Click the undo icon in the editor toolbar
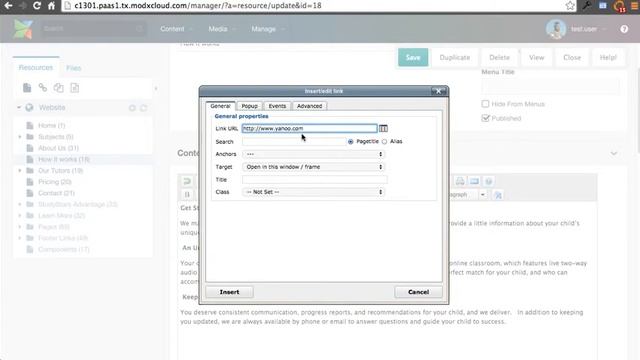640x360 pixels. click(x=187, y=181)
